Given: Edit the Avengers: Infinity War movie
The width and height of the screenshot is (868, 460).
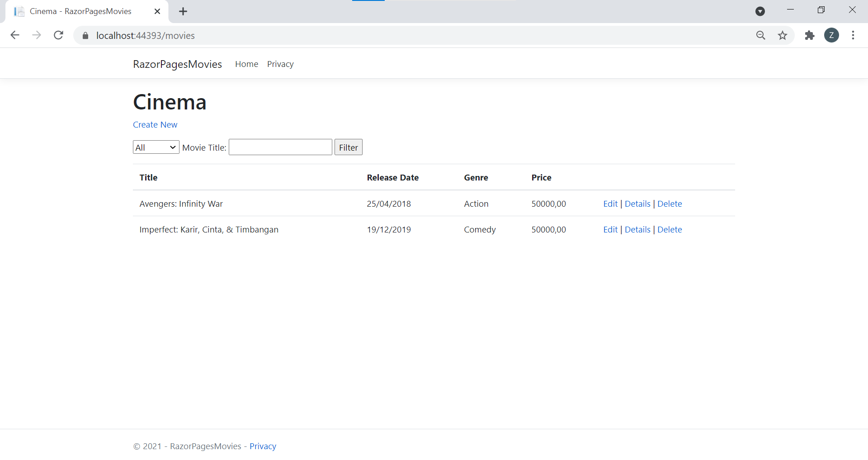Looking at the screenshot, I should tap(610, 204).
